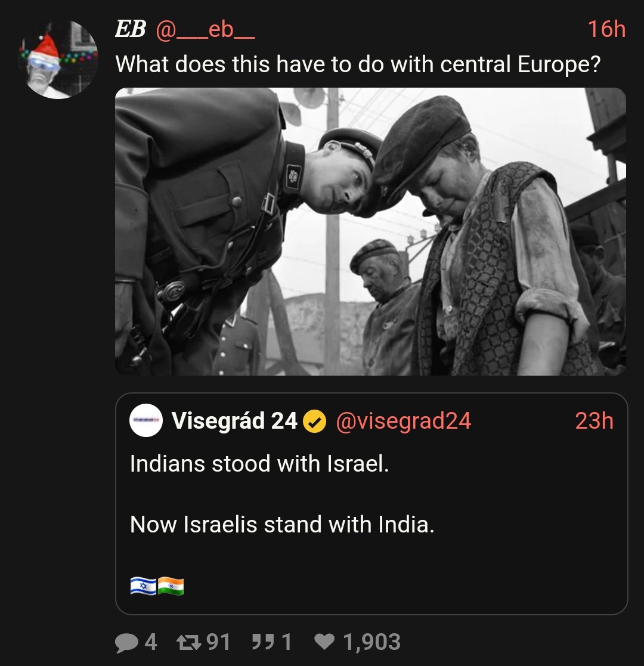
Task: Open the Visegrád 24 account name
Action: (x=234, y=421)
